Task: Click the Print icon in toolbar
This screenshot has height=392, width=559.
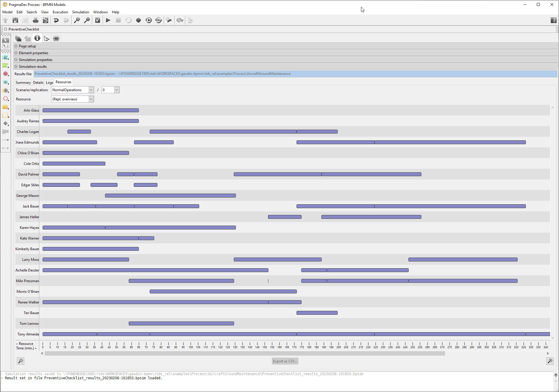Action: 36,20
